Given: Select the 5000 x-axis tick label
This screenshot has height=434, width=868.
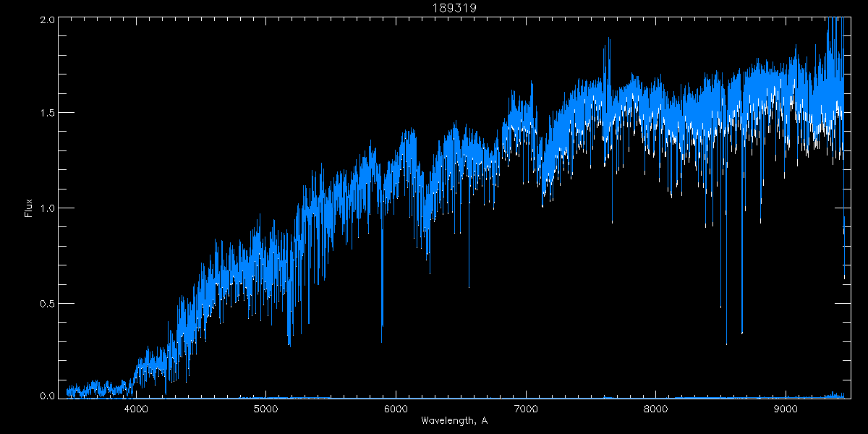Looking at the screenshot, I should coord(266,408).
